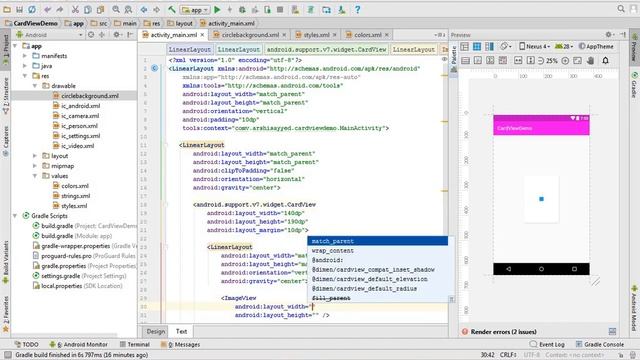Click the layout breadcrumb in navigation bar
640x360 pixels.
[x=180, y=23]
